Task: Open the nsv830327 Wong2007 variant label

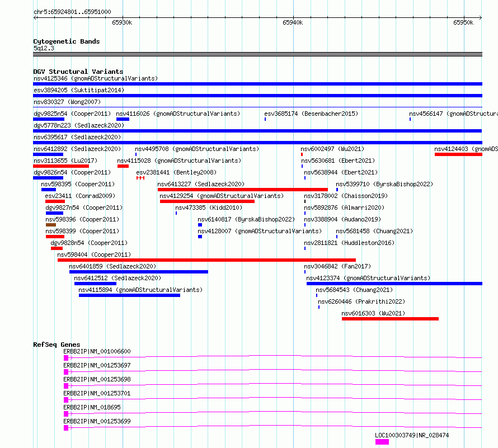Action: [67, 102]
